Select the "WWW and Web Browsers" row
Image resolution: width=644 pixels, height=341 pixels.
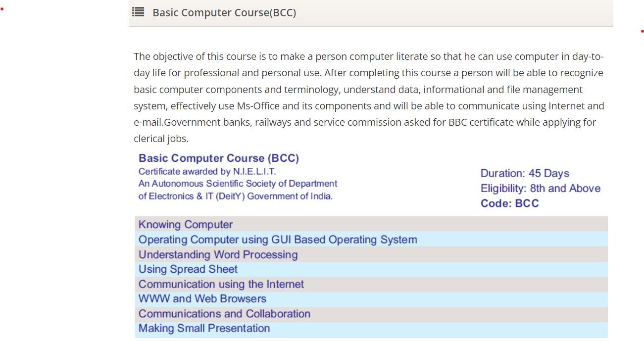pyautogui.click(x=202, y=299)
